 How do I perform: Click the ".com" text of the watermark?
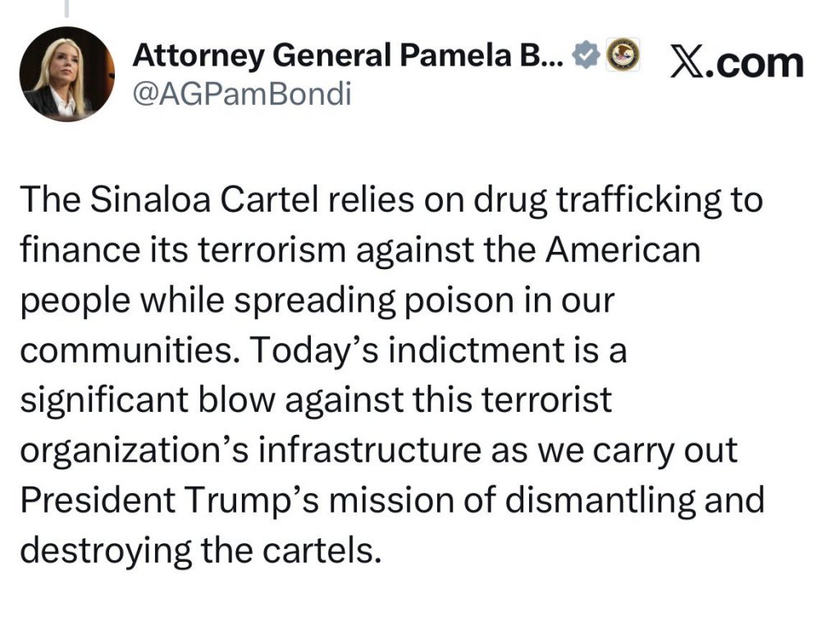click(755, 64)
